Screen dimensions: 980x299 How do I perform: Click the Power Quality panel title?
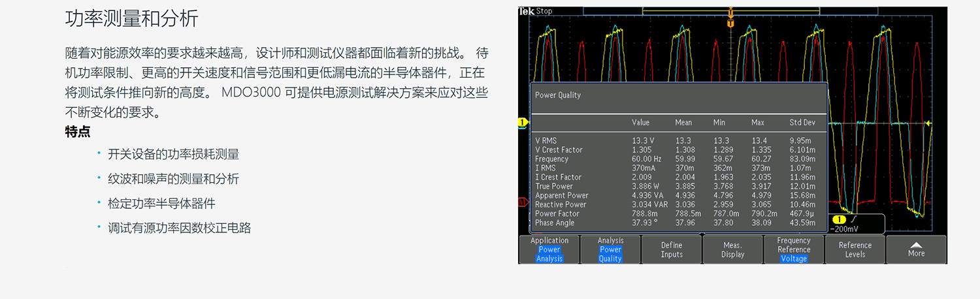pos(558,95)
